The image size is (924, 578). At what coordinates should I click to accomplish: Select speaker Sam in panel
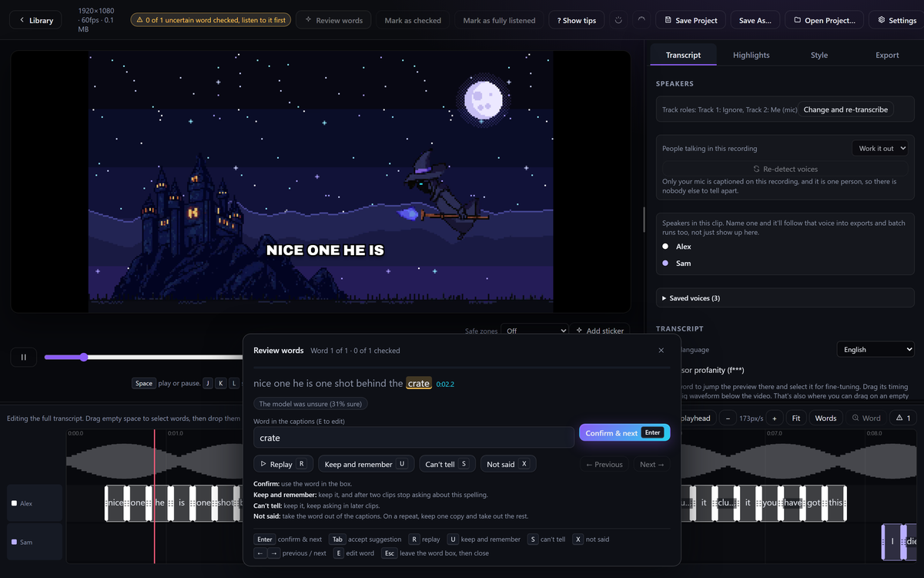click(683, 264)
